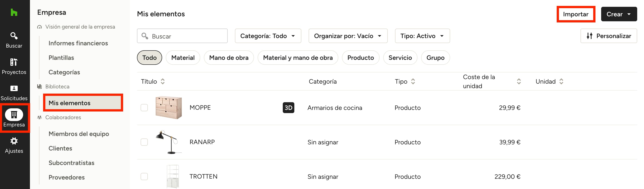Open the Personalizar options

point(608,36)
